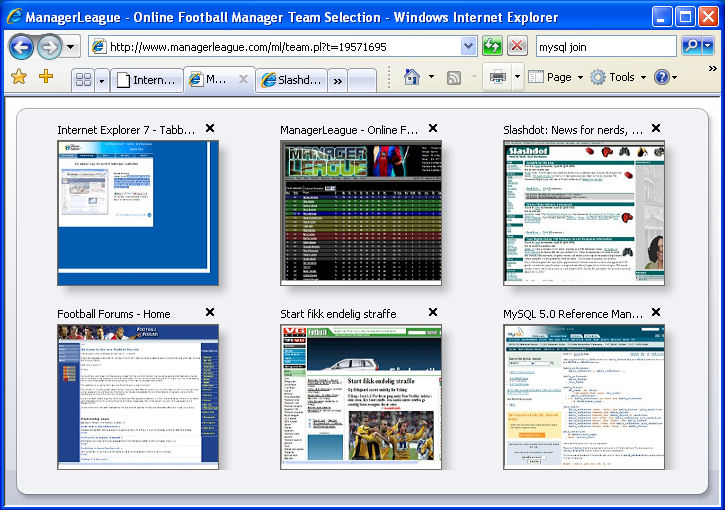Viewport: 725px width, 510px height.
Task: Close the 'ManagerLeague - Online F...' thumbnail
Action: pos(433,128)
